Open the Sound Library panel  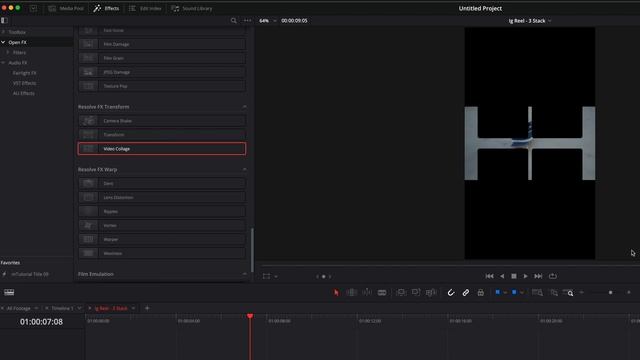coord(192,8)
